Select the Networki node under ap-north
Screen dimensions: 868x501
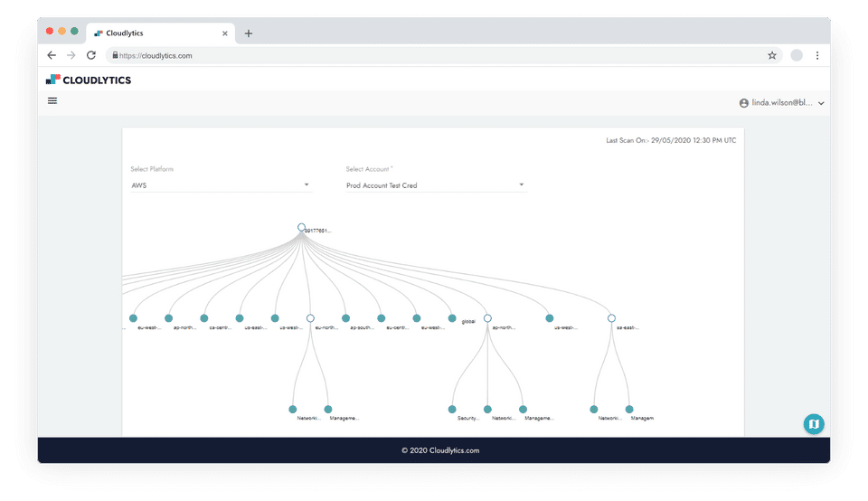click(487, 410)
